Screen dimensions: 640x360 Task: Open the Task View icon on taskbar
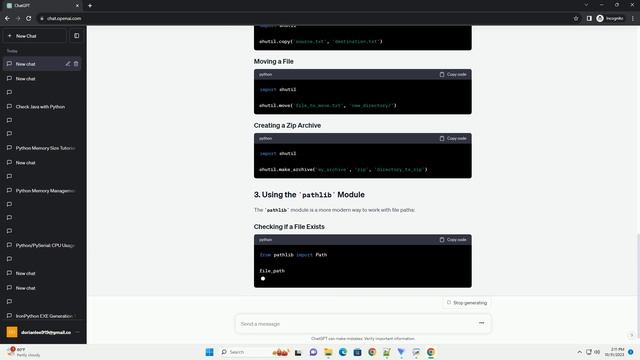[298, 352]
